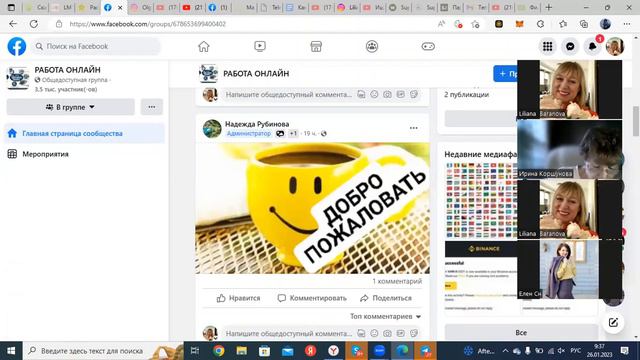Open the 'ДОБРО ПОЖАЛОВАТЬ' post image
The image size is (640, 360).
312,208
